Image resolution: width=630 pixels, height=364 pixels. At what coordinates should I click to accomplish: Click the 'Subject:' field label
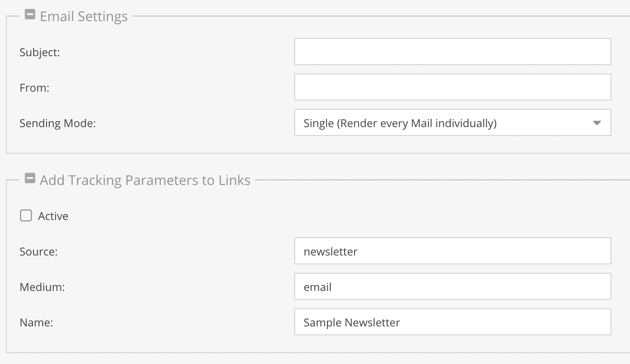pyautogui.click(x=40, y=52)
